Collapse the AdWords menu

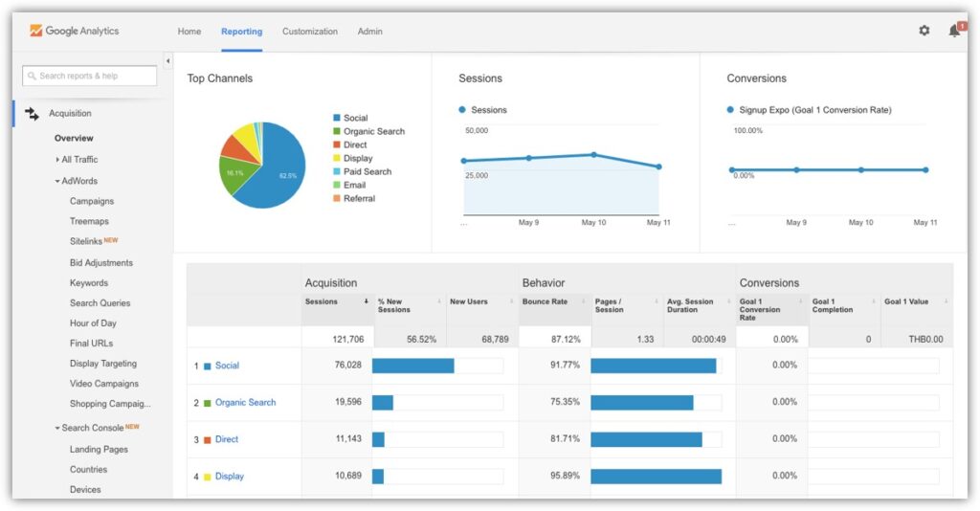point(77,181)
